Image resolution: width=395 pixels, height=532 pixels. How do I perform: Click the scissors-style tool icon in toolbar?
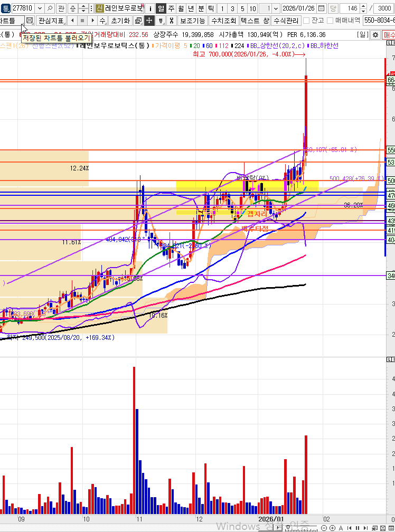click(x=171, y=21)
